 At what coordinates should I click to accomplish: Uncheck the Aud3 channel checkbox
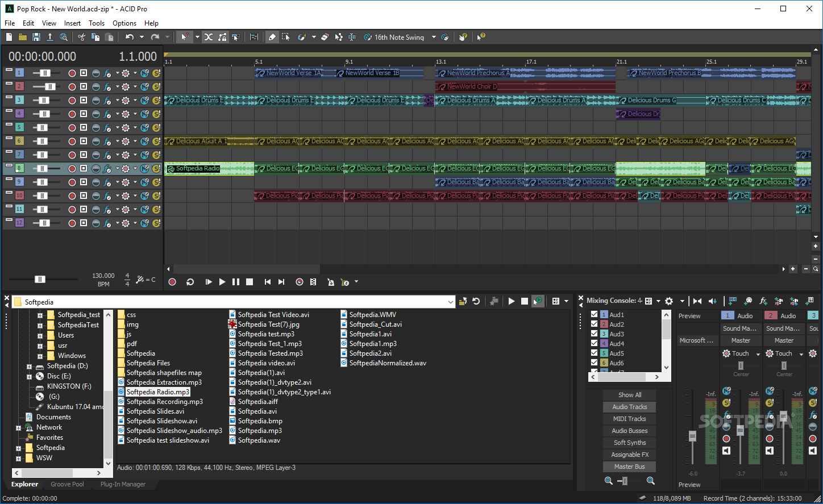click(x=595, y=334)
